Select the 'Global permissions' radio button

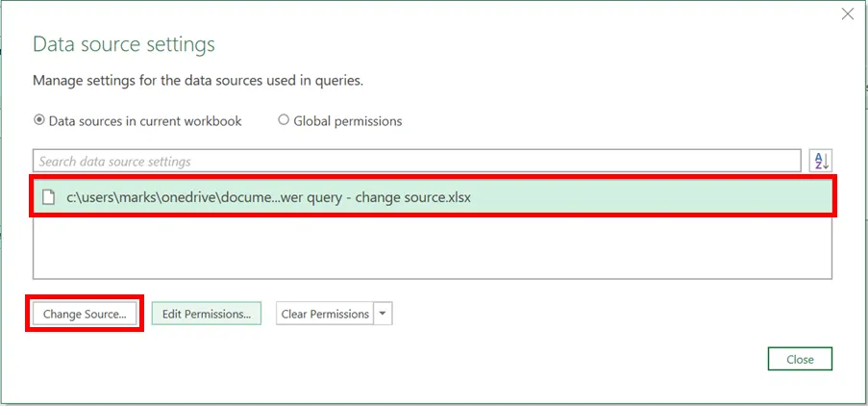(284, 121)
